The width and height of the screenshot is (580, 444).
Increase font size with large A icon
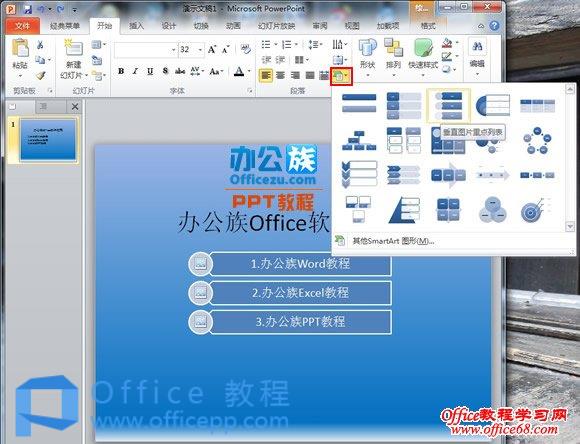point(212,49)
